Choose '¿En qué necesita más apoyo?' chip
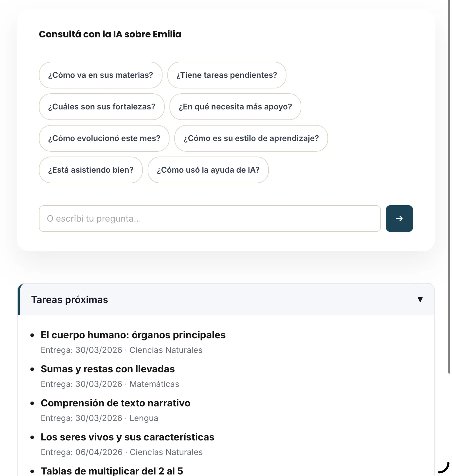 point(235,107)
